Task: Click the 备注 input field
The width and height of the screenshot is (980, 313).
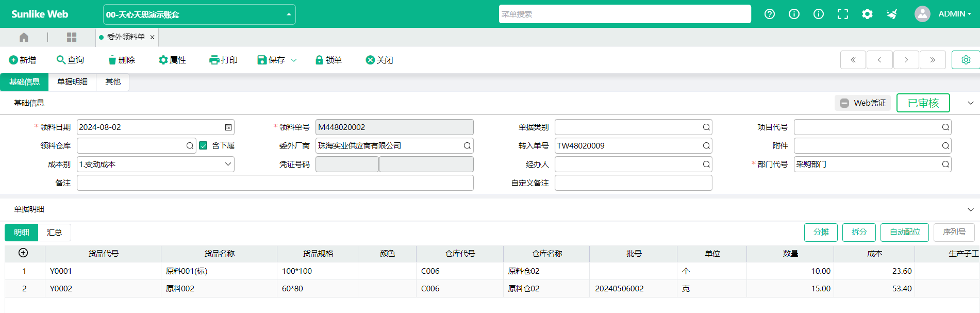Action: click(275, 183)
